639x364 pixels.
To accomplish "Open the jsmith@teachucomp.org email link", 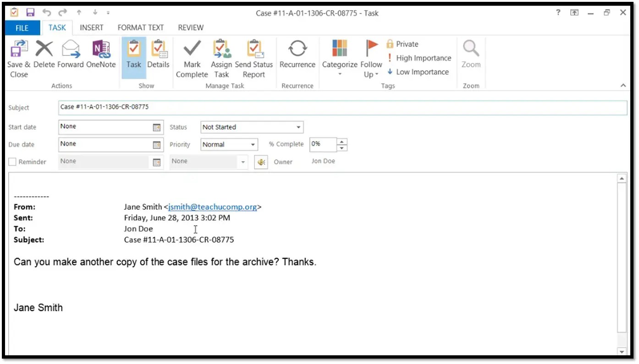I will pos(213,207).
